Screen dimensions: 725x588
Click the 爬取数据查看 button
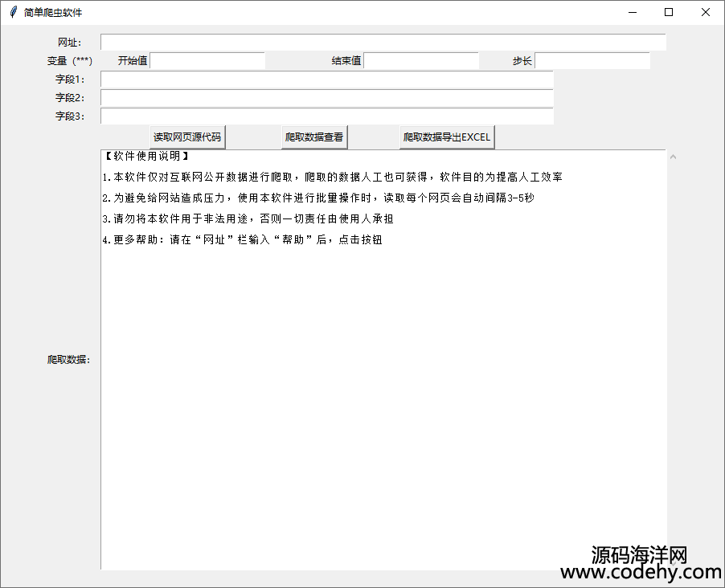coord(314,137)
